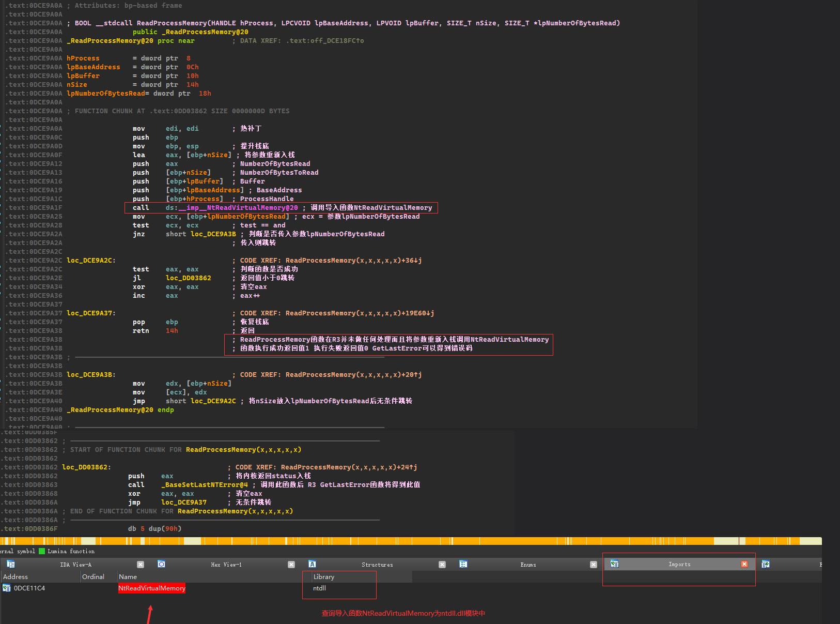Click the mov edi, edi hot-patch instruction
This screenshot has height=624, width=840.
165,129
